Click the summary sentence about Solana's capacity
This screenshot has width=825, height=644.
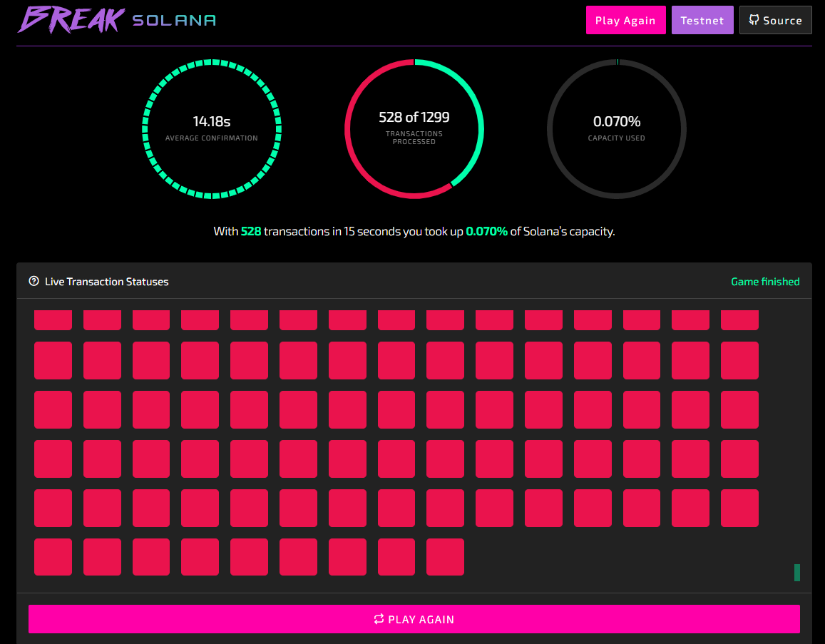coord(414,232)
